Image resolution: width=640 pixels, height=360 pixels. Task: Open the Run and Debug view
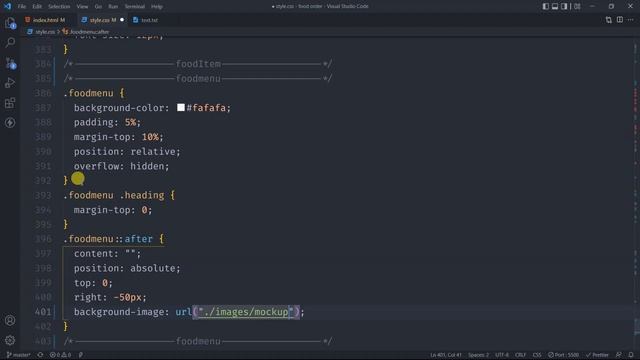coord(10,83)
